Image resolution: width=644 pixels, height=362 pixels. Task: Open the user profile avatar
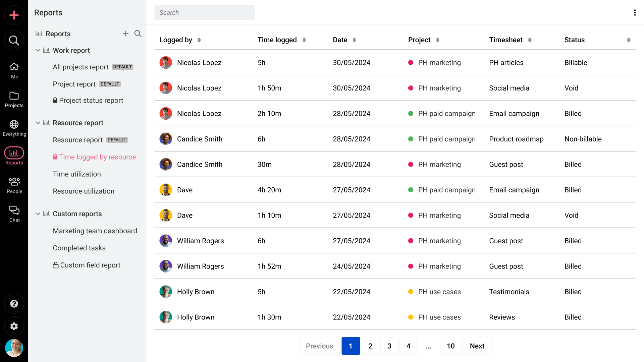click(x=14, y=348)
